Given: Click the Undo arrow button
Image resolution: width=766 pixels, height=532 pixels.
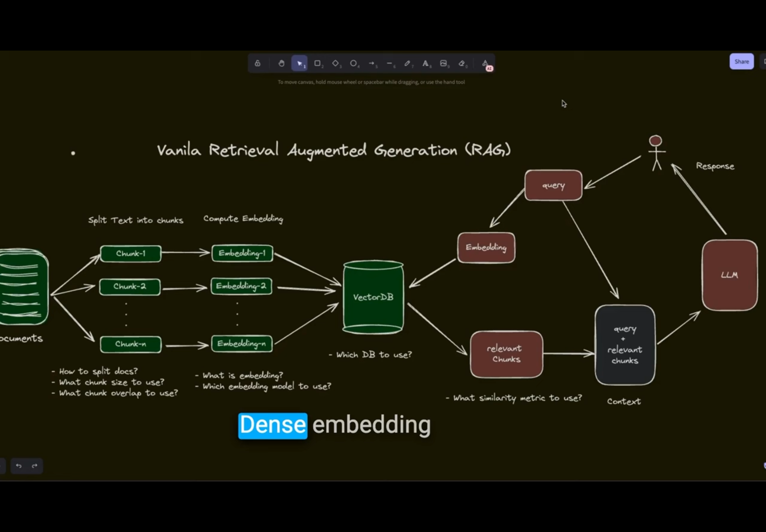Looking at the screenshot, I should 19,466.
